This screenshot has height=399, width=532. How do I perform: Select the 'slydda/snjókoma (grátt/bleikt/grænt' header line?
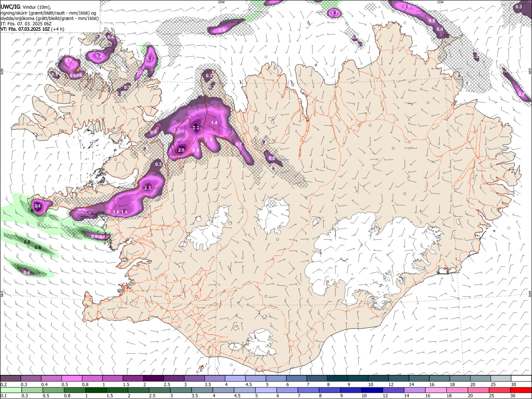click(x=49, y=18)
